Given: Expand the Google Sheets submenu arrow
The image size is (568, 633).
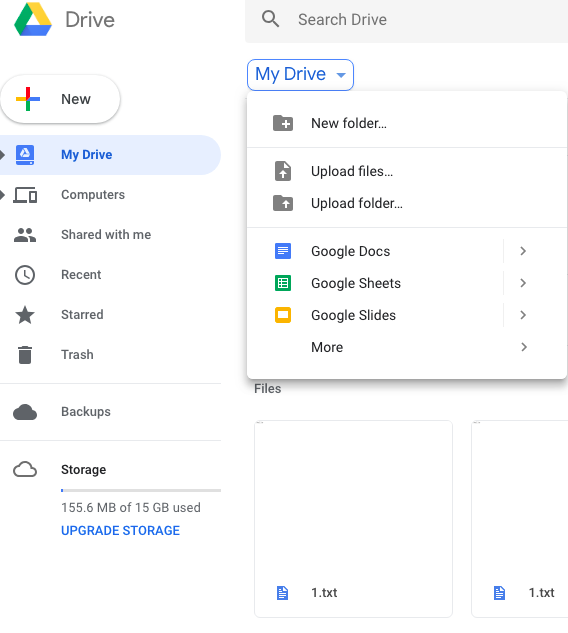Looking at the screenshot, I should (523, 283).
